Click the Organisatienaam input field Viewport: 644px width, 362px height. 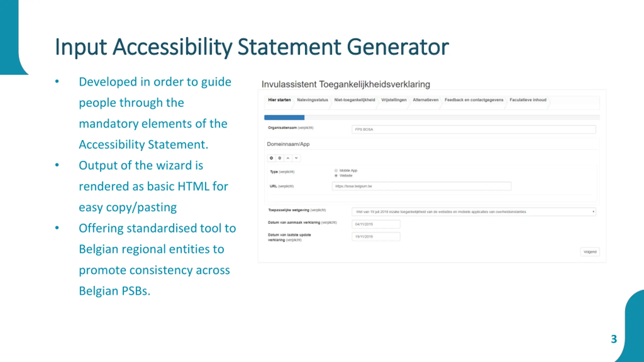click(474, 129)
